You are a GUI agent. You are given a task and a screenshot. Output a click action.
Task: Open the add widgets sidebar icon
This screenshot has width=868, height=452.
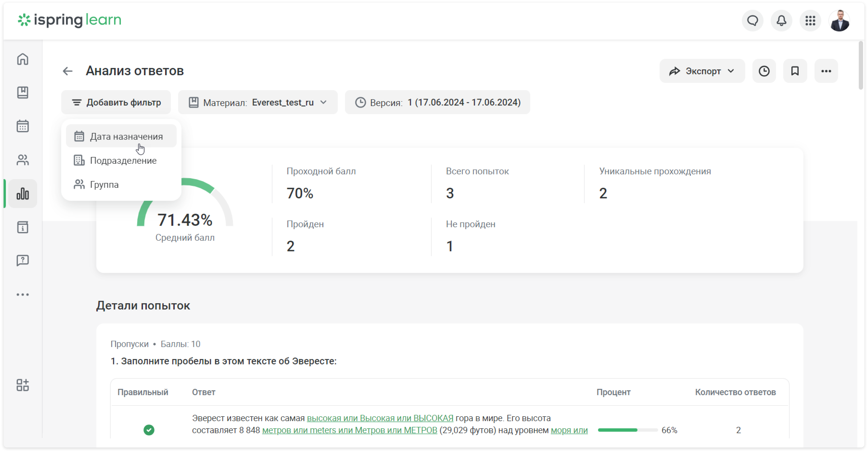coord(23,385)
